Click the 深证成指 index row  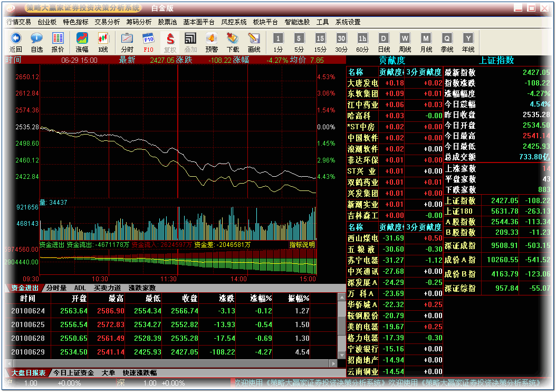(497, 245)
